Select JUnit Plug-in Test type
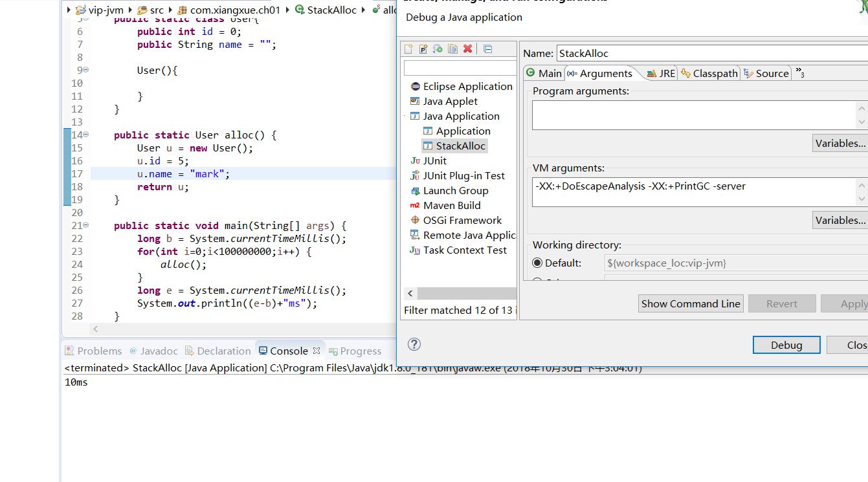Image resolution: width=868 pixels, height=482 pixels. (x=457, y=175)
